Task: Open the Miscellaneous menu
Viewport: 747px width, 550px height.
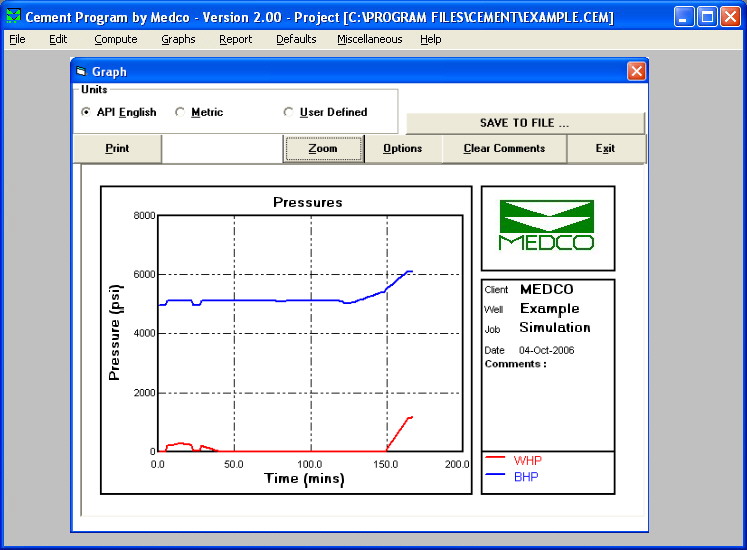Action: (x=369, y=39)
